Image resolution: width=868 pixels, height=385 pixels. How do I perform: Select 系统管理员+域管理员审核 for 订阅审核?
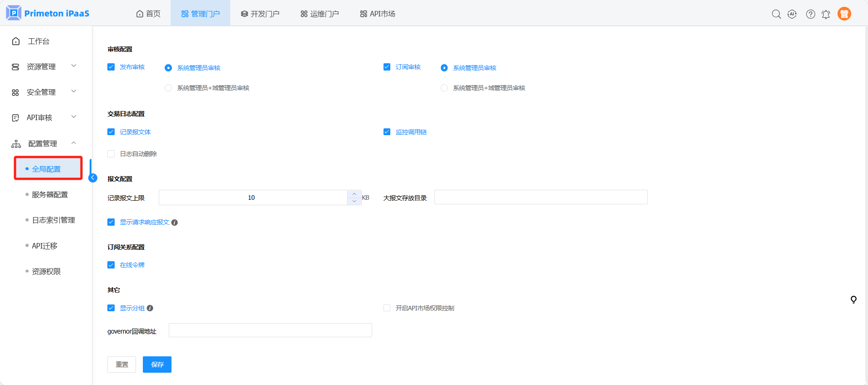444,88
